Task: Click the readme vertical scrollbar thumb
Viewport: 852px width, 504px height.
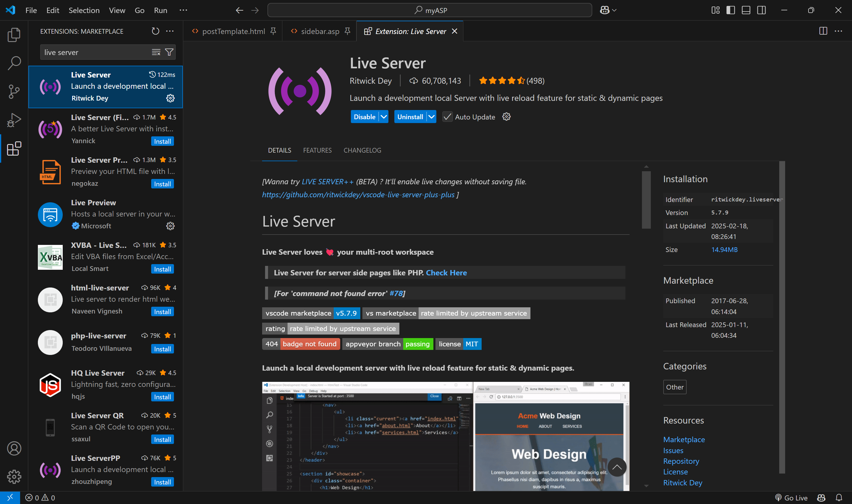Action: pyautogui.click(x=646, y=200)
